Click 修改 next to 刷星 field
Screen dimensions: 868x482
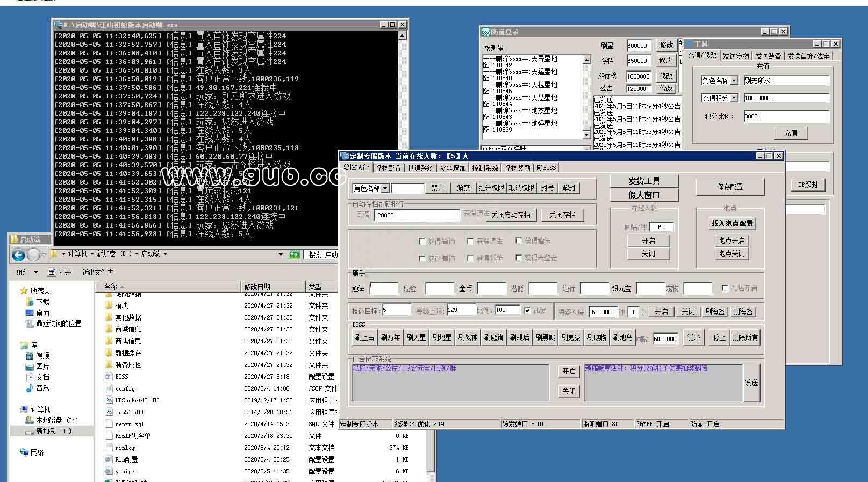coord(666,45)
